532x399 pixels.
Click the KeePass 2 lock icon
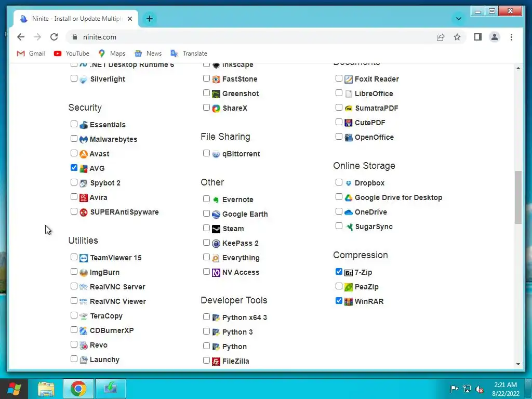point(216,244)
